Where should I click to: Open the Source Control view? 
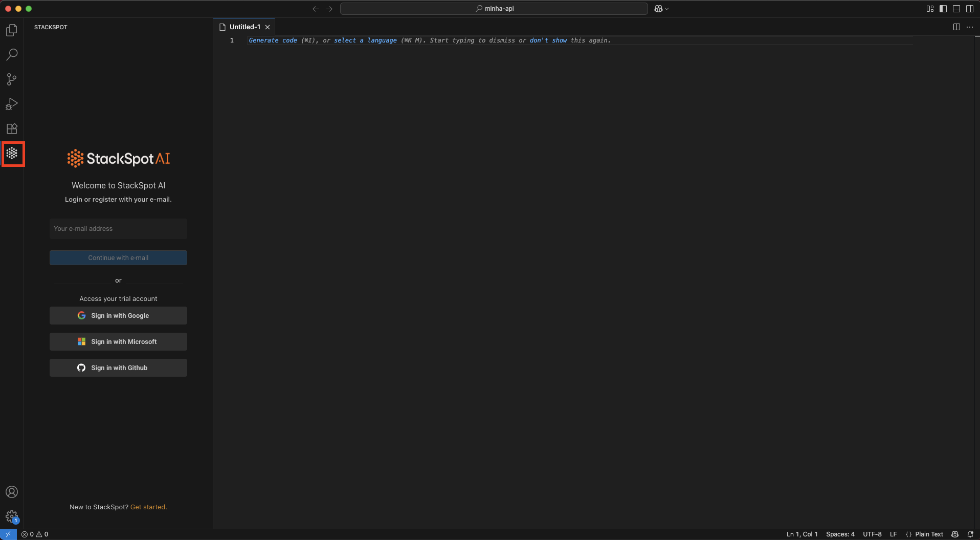click(x=12, y=79)
